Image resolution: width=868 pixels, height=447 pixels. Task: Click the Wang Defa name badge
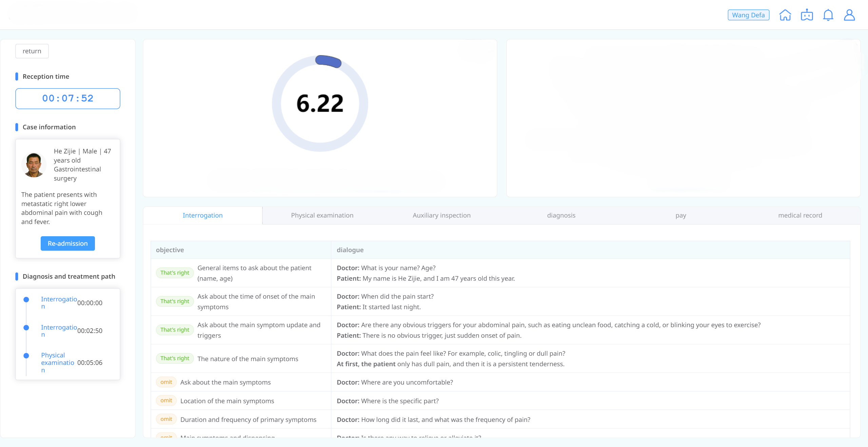point(748,15)
